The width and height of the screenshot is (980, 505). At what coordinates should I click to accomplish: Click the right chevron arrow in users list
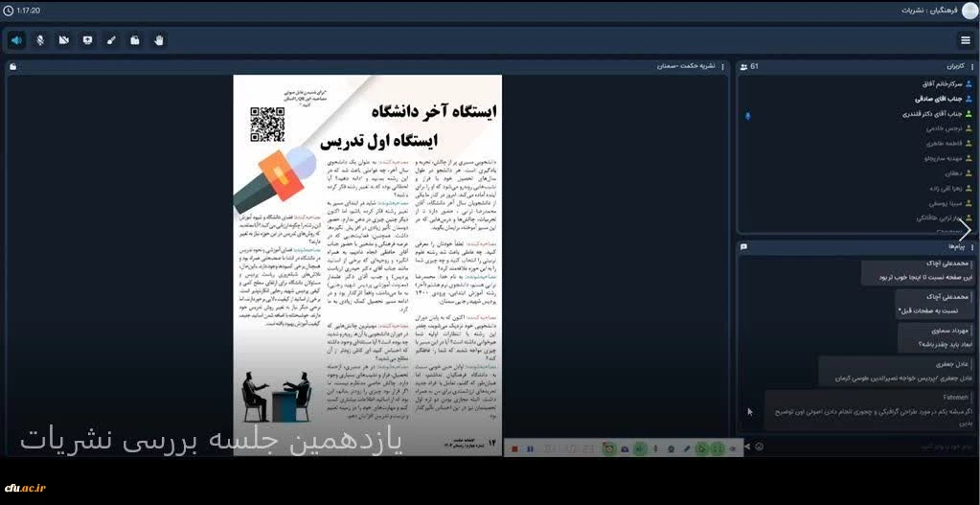966,230
